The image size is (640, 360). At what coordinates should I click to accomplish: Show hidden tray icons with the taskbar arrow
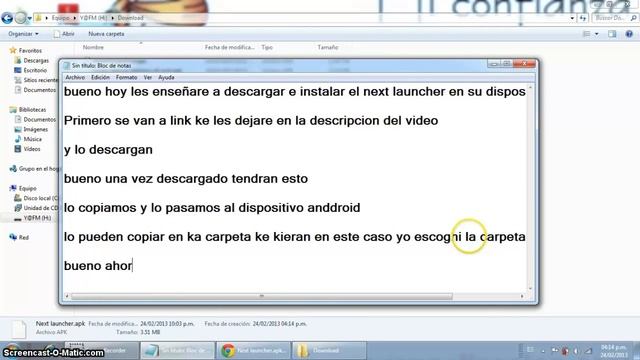(543, 351)
